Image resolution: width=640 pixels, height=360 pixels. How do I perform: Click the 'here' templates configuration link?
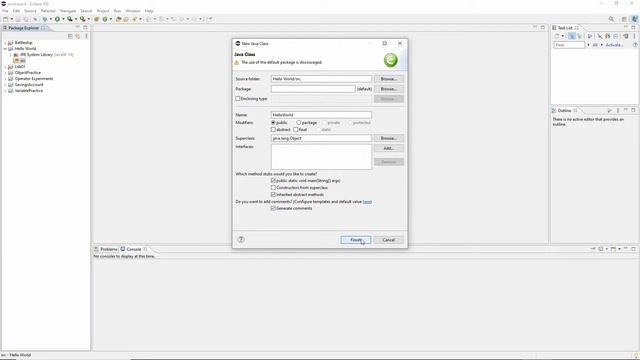point(367,202)
